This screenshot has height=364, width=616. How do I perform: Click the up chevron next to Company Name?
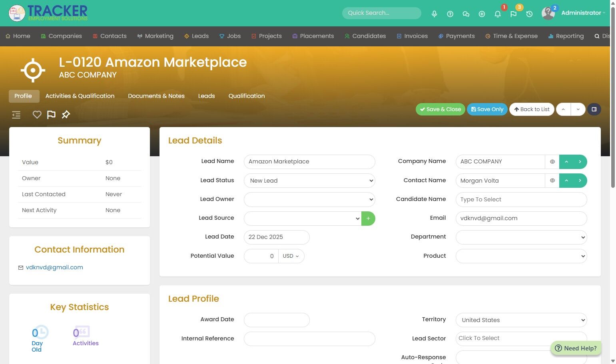pos(566,162)
